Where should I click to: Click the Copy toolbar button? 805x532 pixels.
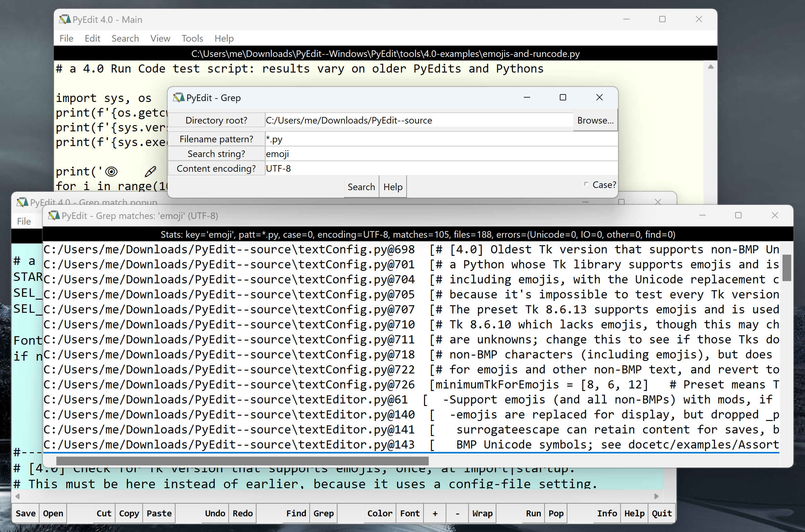[129, 513]
